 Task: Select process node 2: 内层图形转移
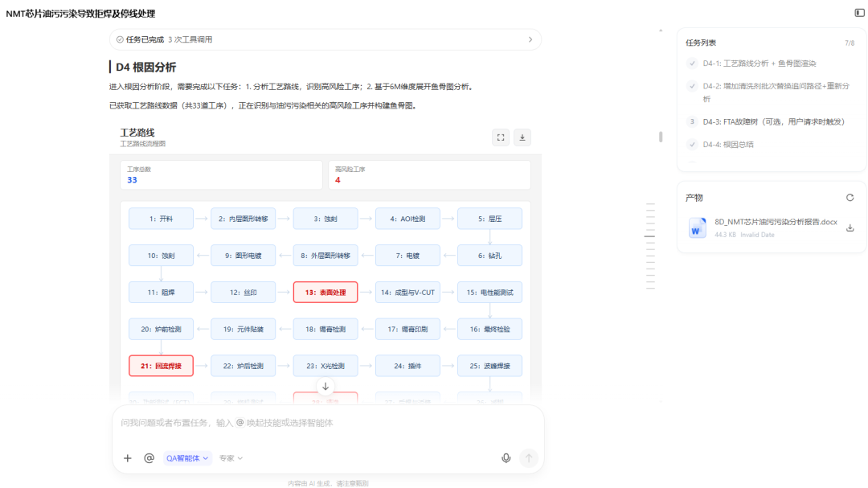click(243, 219)
